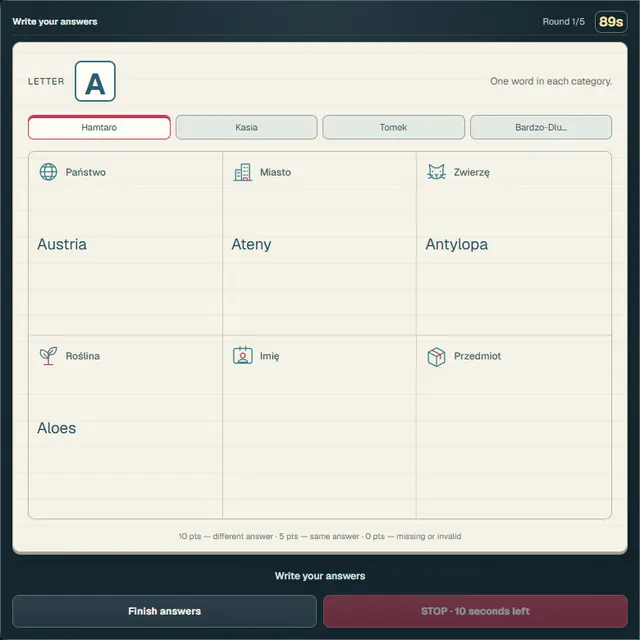This screenshot has width=640, height=640.
Task: Click the box icon beside Przedmiot
Action: (x=436, y=356)
